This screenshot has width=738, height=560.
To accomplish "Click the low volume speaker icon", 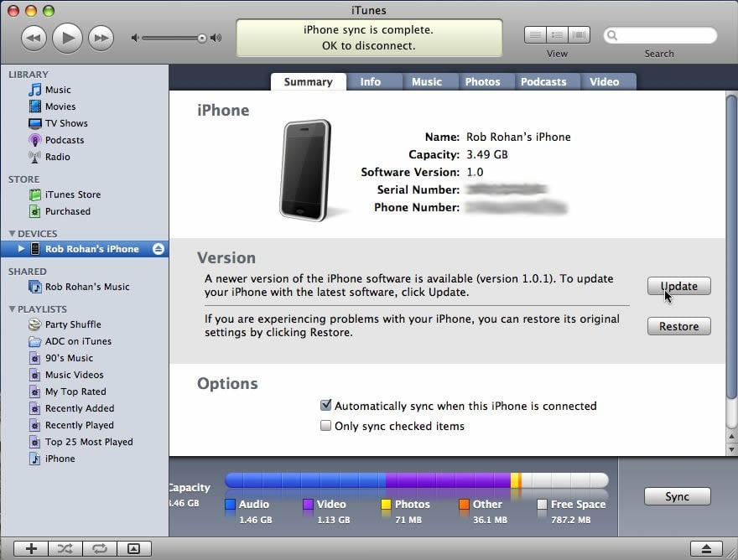I will tap(135, 38).
